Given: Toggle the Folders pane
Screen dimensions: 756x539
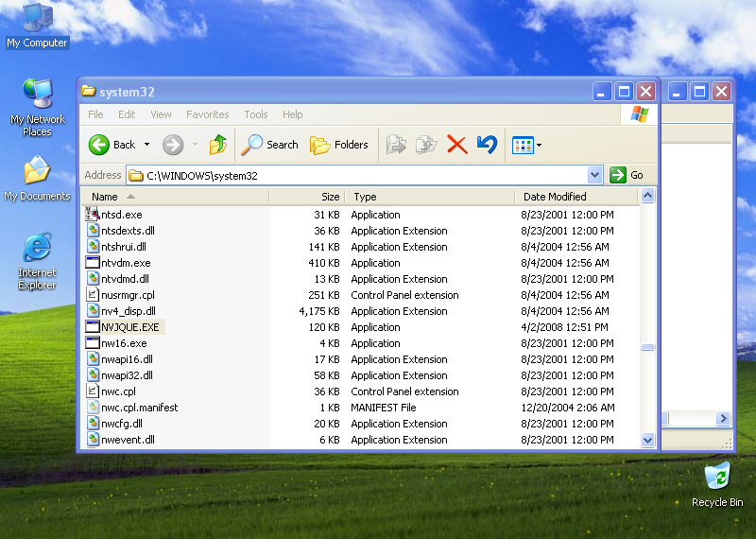Looking at the screenshot, I should coord(339,145).
